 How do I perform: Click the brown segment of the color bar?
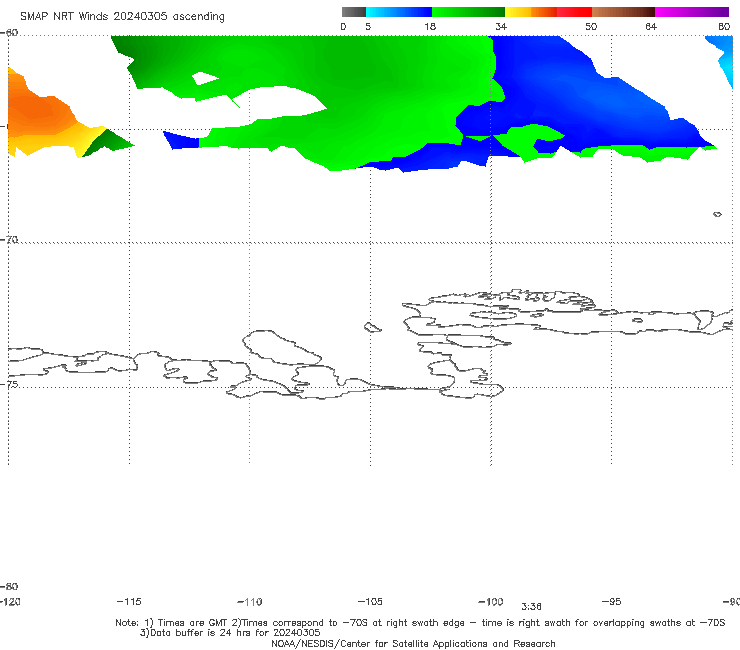click(623, 12)
